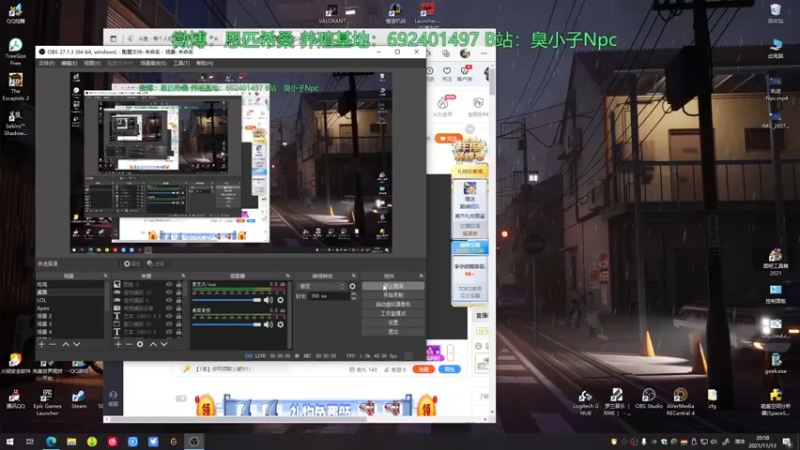Open source properties gear below Sources list

[x=140, y=344]
